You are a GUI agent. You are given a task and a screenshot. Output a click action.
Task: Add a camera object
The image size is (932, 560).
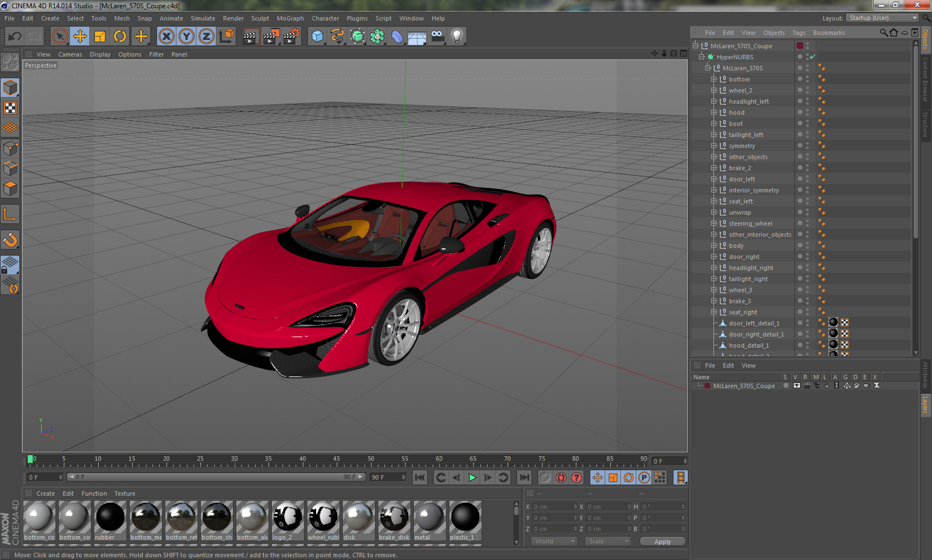tap(437, 37)
